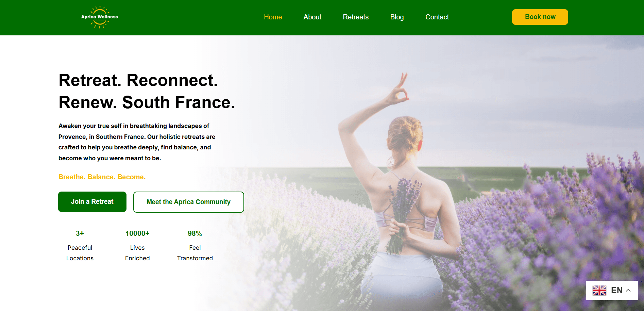The height and width of the screenshot is (311, 644).
Task: Navigate to the Blog page
Action: click(397, 17)
